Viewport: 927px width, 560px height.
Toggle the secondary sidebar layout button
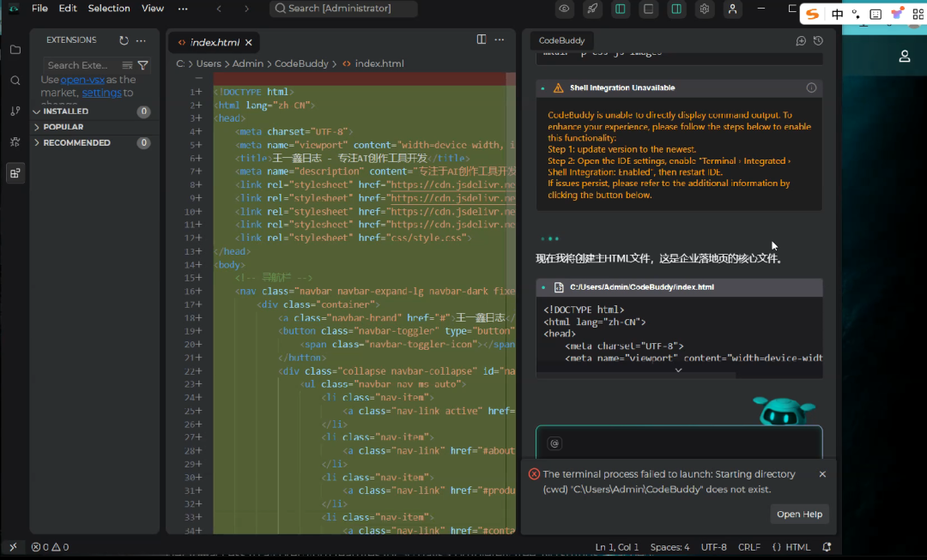coord(676,9)
